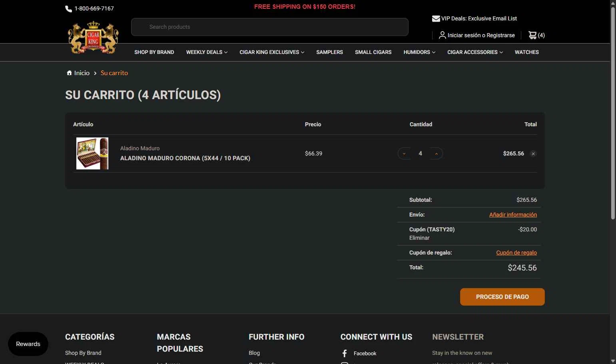Open ALADINO MADURO CORONA product title link
This screenshot has height=364, width=616.
coord(185,158)
